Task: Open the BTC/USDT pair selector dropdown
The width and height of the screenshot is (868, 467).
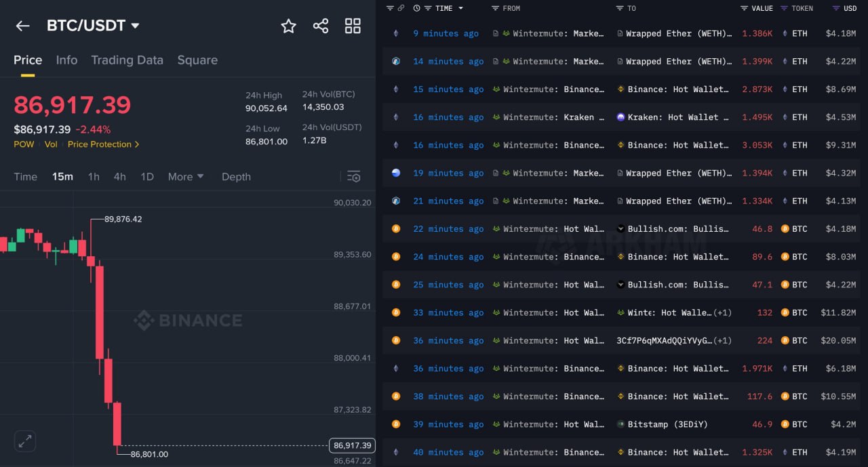Action: 135,26
